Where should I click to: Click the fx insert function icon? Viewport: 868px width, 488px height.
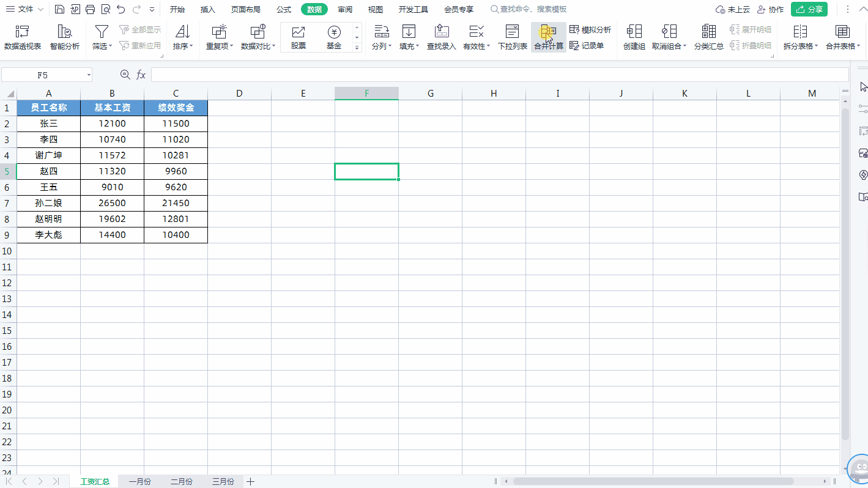pos(141,75)
